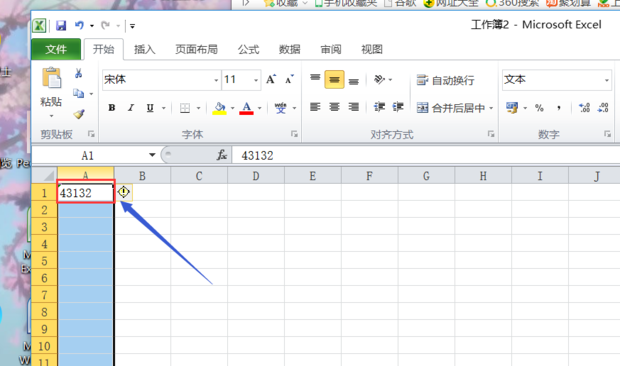Switch to the 视图 View tab
The height and width of the screenshot is (366, 620).
372,49
